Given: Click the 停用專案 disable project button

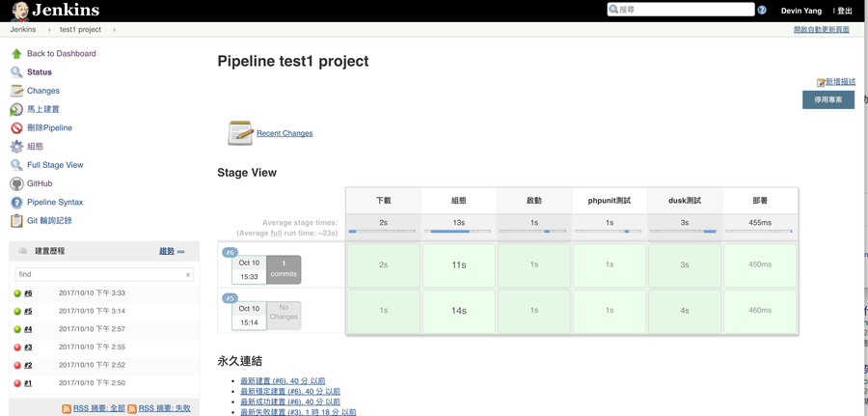Looking at the screenshot, I should click(x=828, y=99).
